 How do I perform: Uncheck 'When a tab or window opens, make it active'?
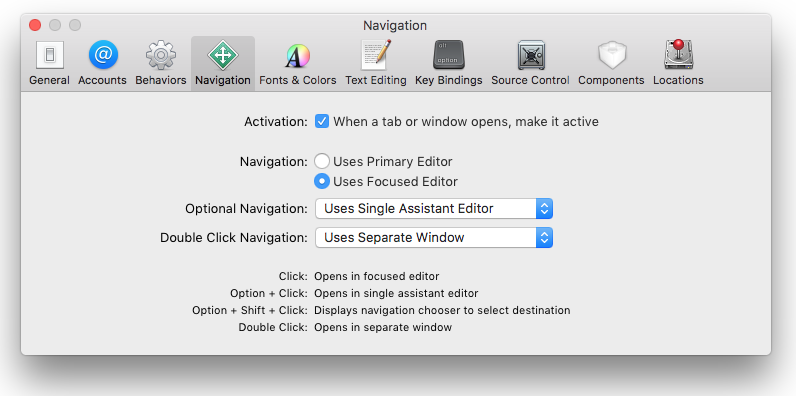click(322, 121)
